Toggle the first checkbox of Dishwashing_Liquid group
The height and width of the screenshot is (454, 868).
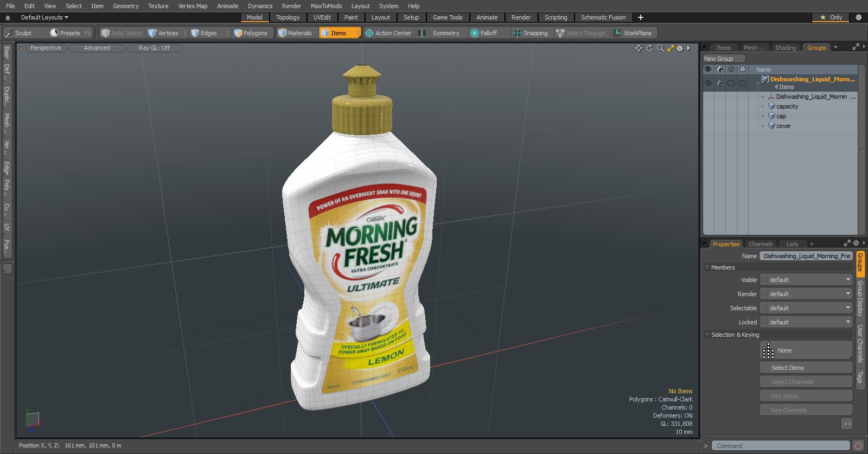tap(731, 83)
